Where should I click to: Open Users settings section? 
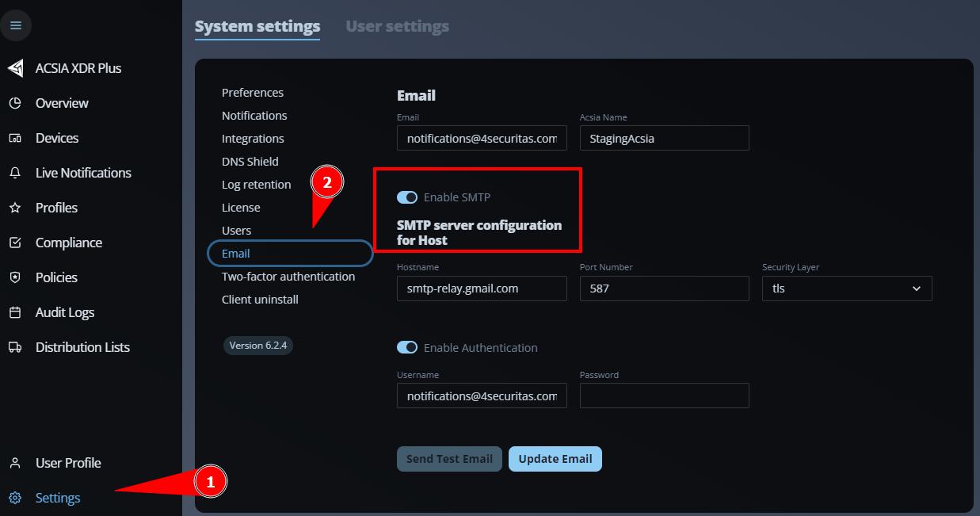pos(237,231)
